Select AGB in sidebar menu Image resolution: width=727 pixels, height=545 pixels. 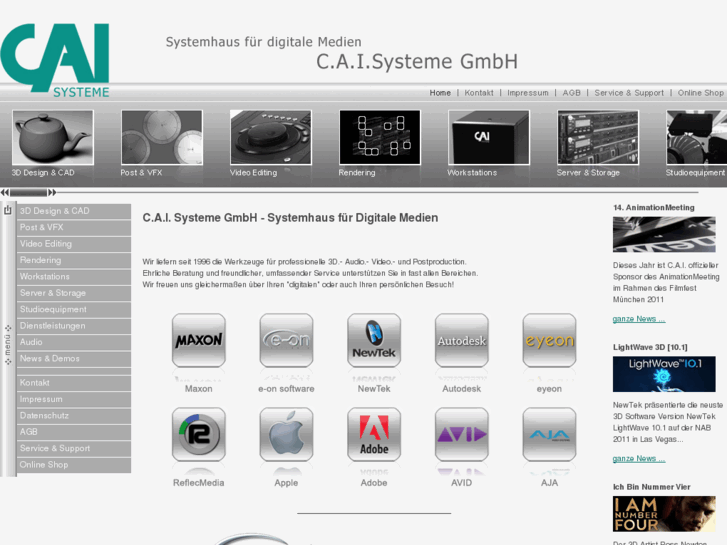tap(74, 432)
